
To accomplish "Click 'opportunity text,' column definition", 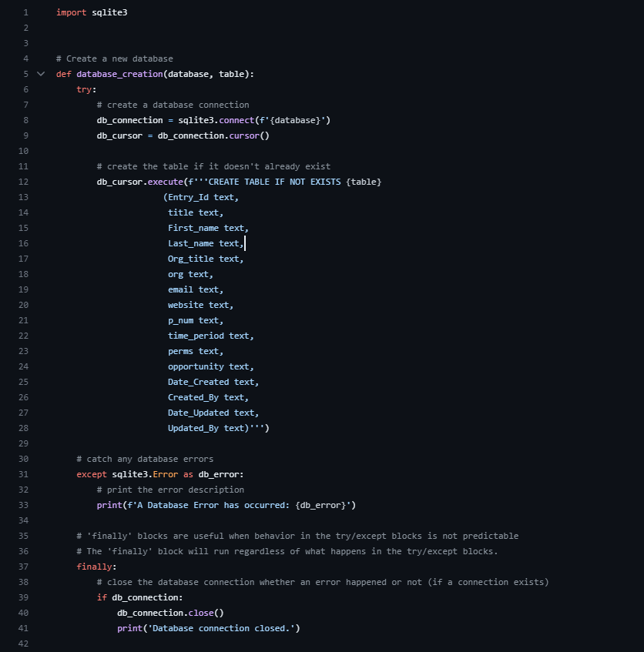I will click(210, 366).
